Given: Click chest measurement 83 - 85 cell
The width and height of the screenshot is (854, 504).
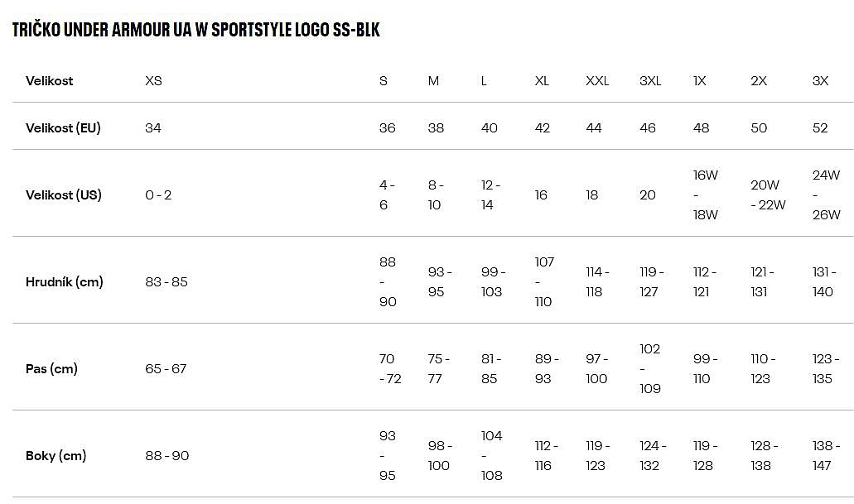Looking at the screenshot, I should tap(166, 282).
